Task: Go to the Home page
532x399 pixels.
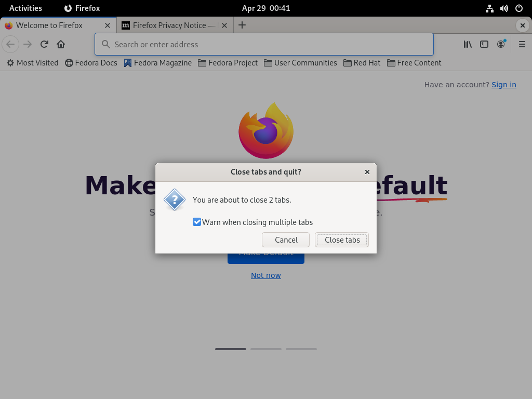Action: (61, 44)
